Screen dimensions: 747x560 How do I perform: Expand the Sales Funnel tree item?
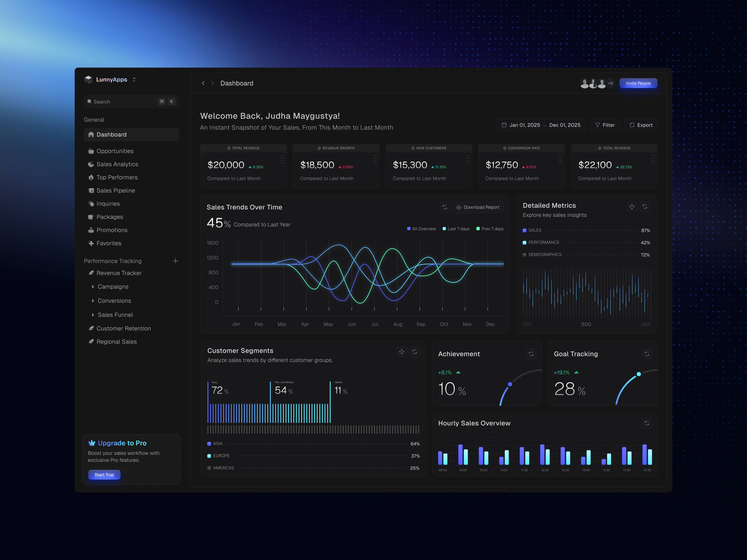coord(93,315)
